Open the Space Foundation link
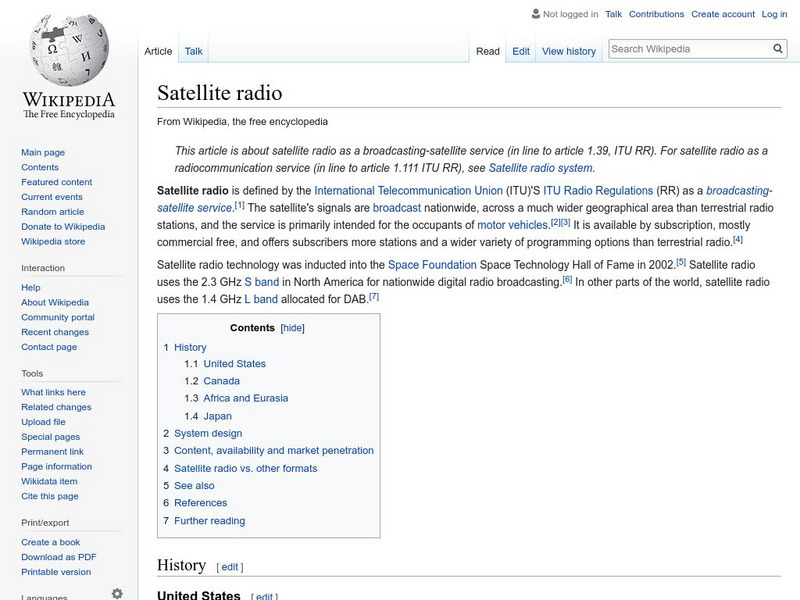This screenshot has width=800, height=600. [432, 265]
